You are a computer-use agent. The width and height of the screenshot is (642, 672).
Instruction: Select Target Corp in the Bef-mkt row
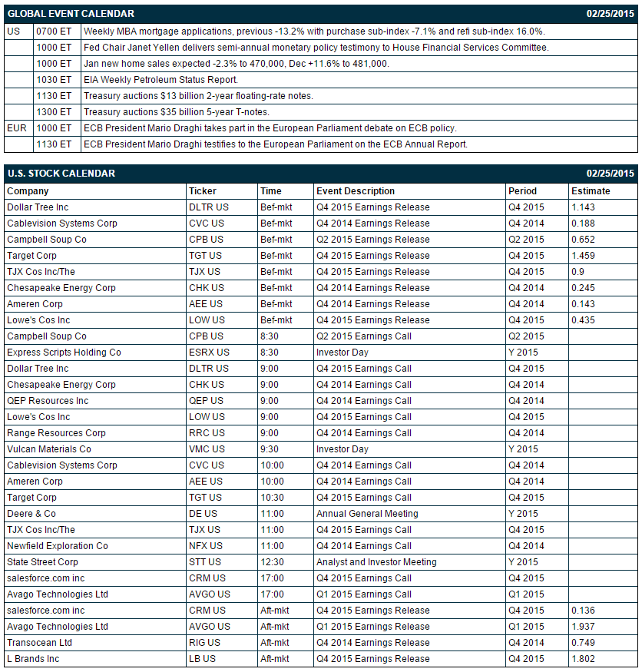point(31,256)
